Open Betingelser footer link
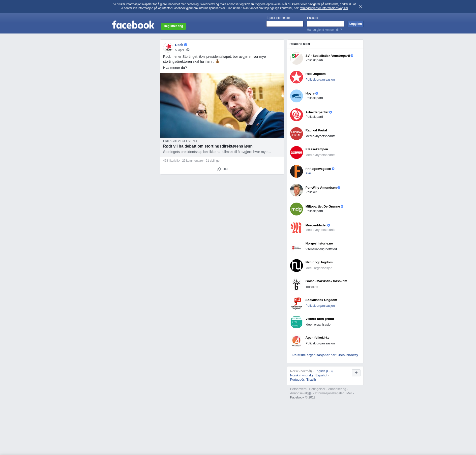Image resolution: width=476 pixels, height=455 pixels. [317, 389]
